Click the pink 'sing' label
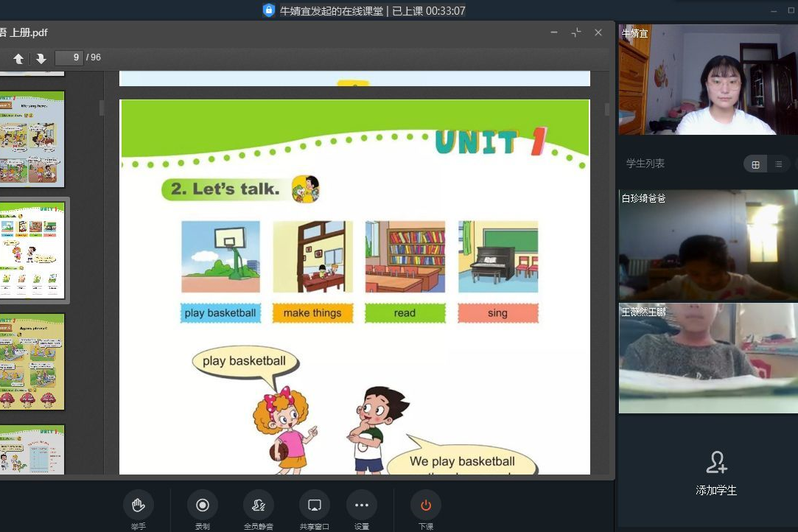Screen dimensions: 798x532 (x=497, y=313)
